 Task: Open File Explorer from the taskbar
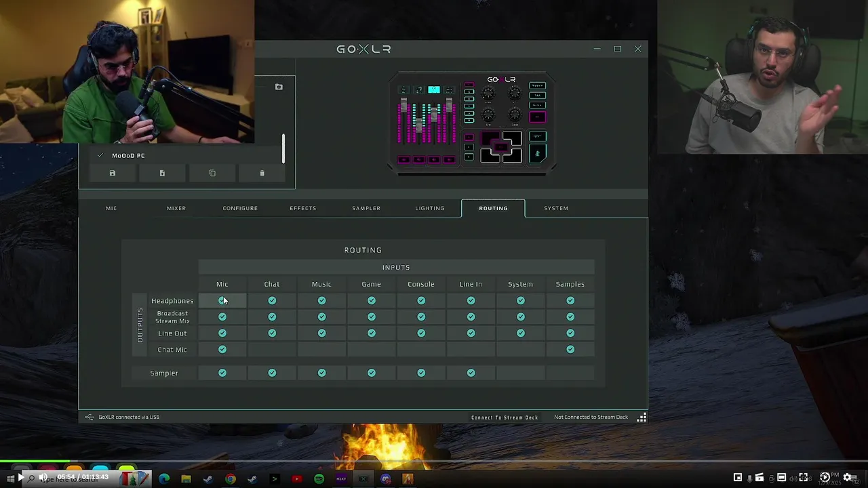186,479
